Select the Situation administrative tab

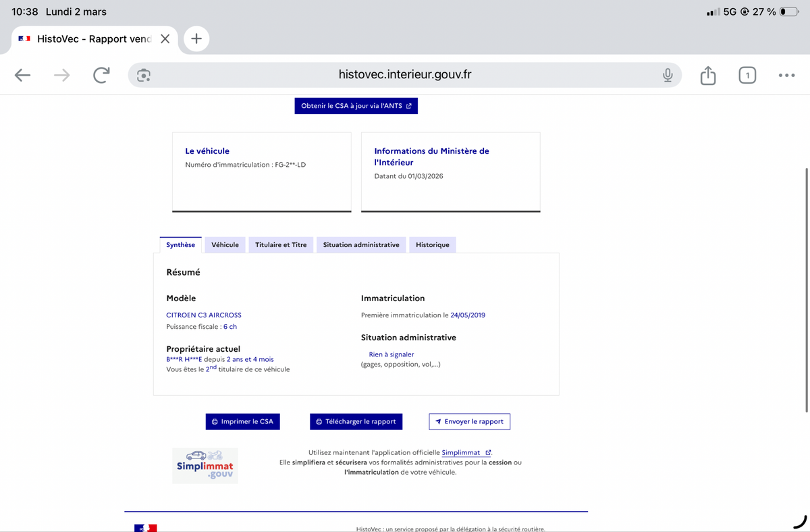[x=361, y=245]
